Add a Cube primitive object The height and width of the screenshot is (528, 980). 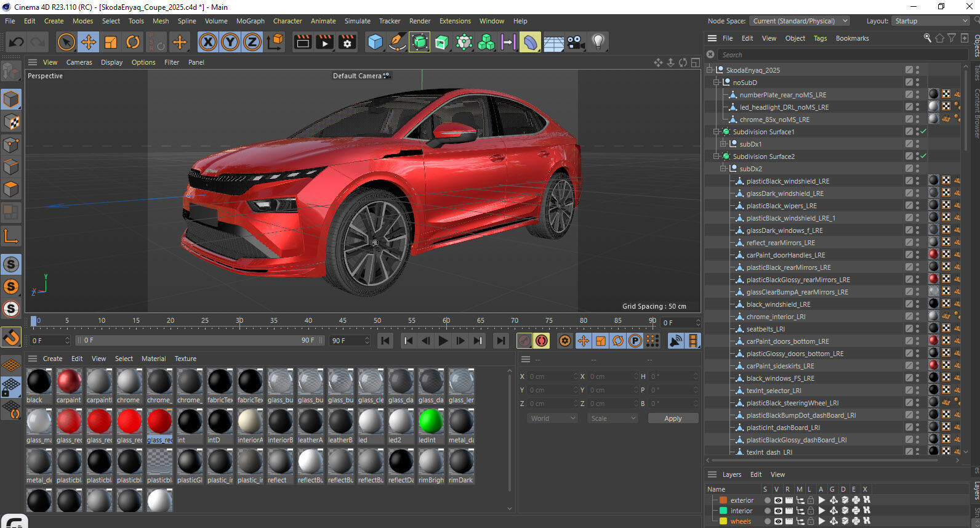(375, 42)
